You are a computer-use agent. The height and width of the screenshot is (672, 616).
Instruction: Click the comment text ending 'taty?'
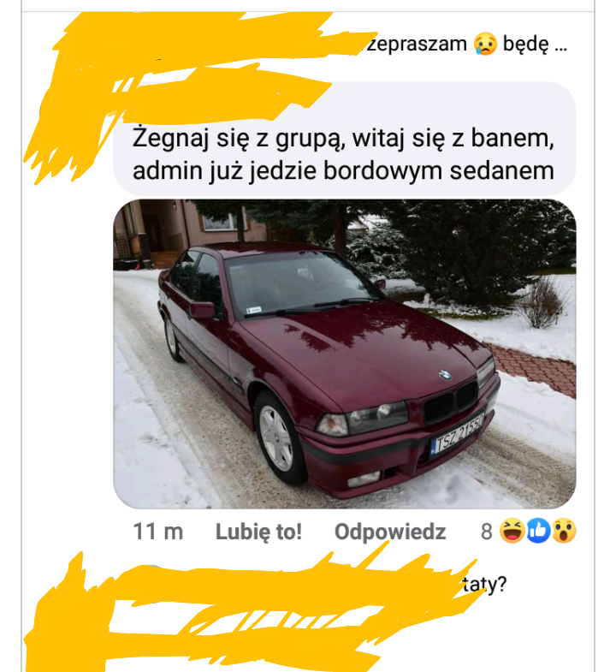tap(484, 584)
